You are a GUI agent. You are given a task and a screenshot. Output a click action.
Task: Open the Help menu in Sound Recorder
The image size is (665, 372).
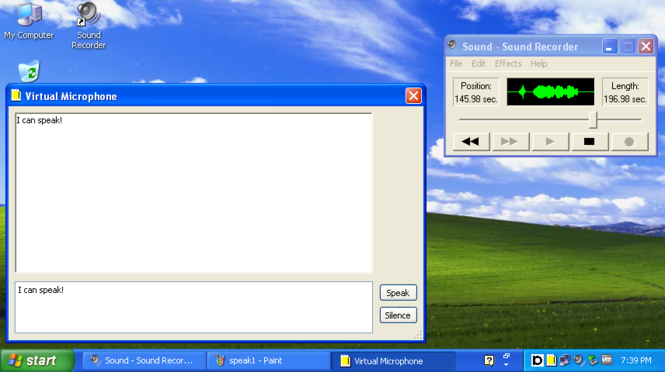click(539, 64)
